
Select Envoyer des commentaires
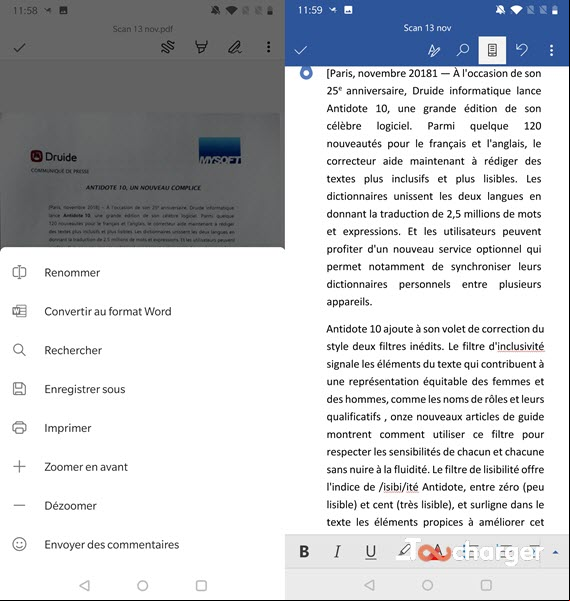142,544
